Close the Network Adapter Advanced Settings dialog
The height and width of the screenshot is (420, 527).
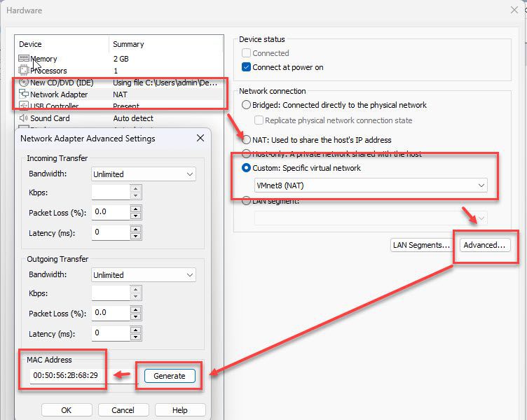pyautogui.click(x=200, y=138)
